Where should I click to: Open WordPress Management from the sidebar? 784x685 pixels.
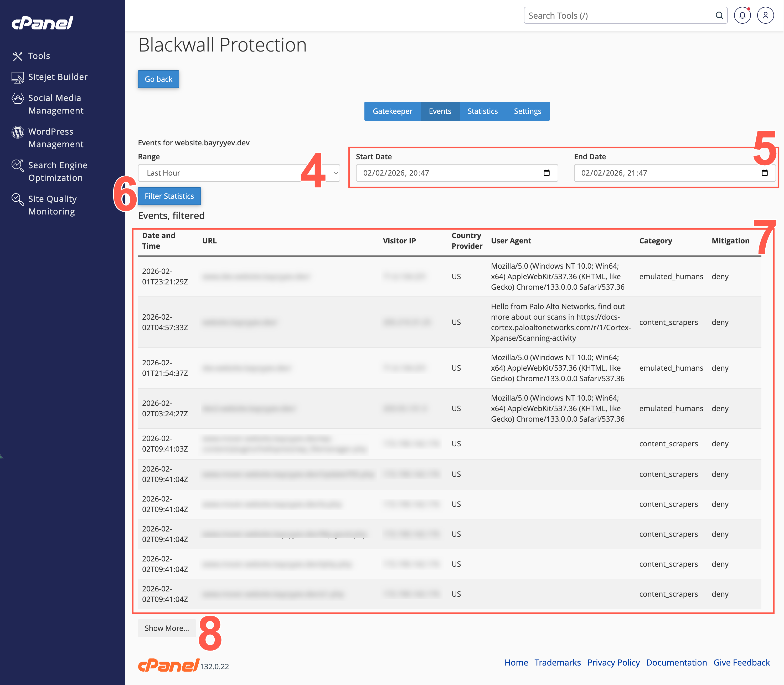[x=56, y=138]
